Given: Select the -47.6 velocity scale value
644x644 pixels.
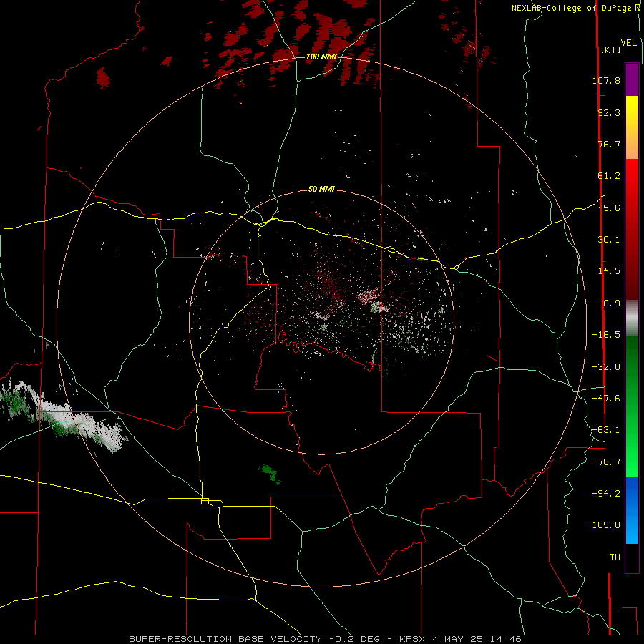Looking at the screenshot, I should (x=606, y=399).
